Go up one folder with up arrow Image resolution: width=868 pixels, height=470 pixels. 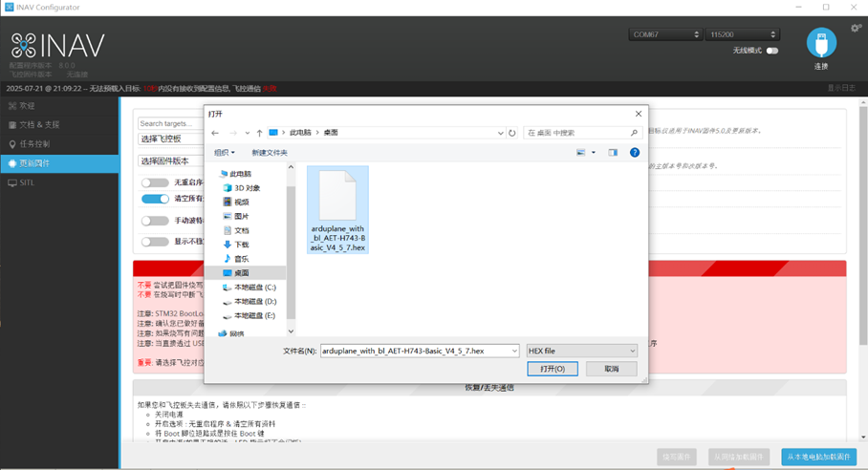[259, 133]
